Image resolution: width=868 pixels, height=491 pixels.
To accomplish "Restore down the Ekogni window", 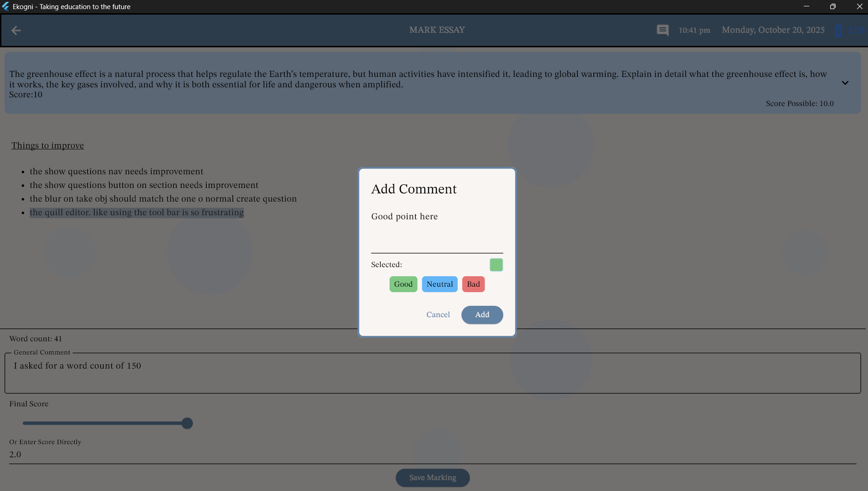I will [x=832, y=6].
